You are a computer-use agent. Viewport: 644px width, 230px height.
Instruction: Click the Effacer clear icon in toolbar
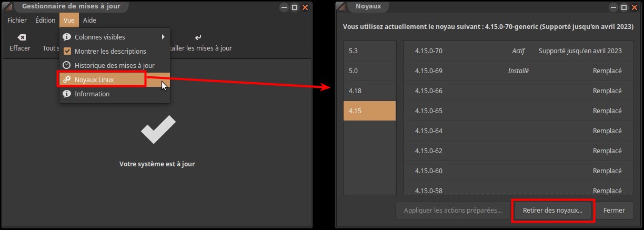pos(21,38)
